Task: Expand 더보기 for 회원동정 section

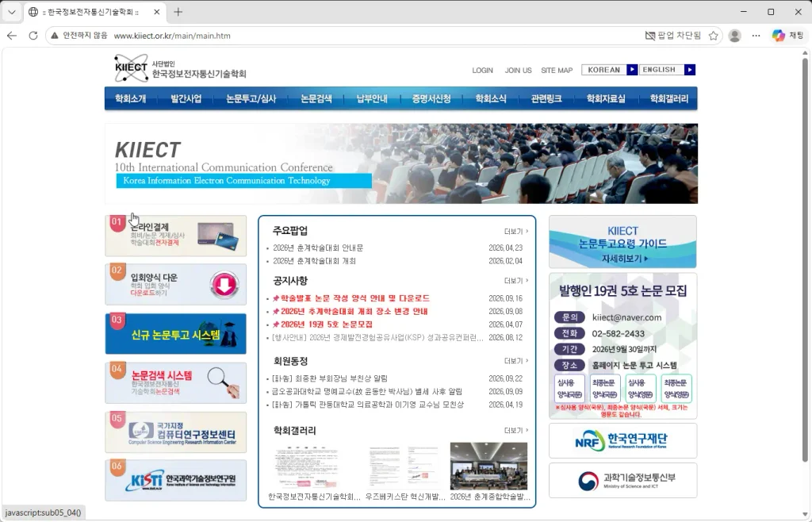Action: click(x=515, y=361)
